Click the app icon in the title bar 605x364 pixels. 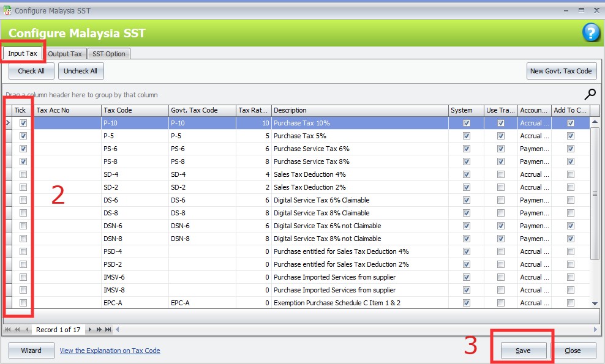pyautogui.click(x=7, y=11)
